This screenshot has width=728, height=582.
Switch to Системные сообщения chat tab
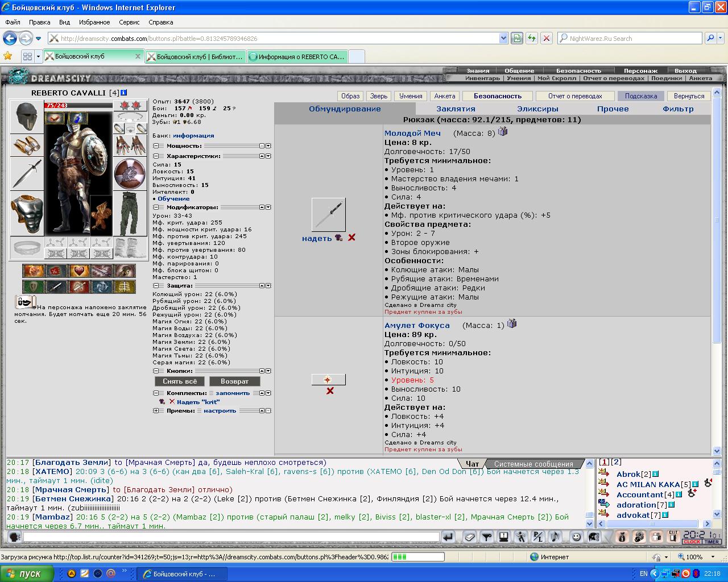pyautogui.click(x=533, y=464)
